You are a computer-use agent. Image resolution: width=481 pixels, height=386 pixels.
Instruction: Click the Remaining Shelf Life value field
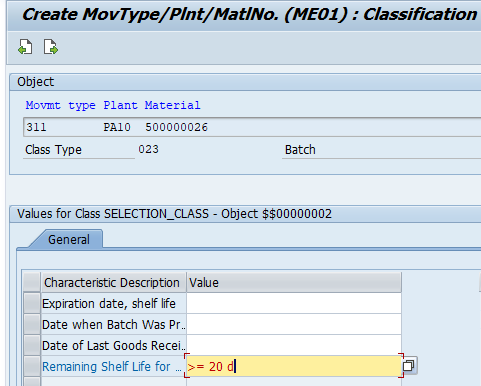click(x=294, y=366)
